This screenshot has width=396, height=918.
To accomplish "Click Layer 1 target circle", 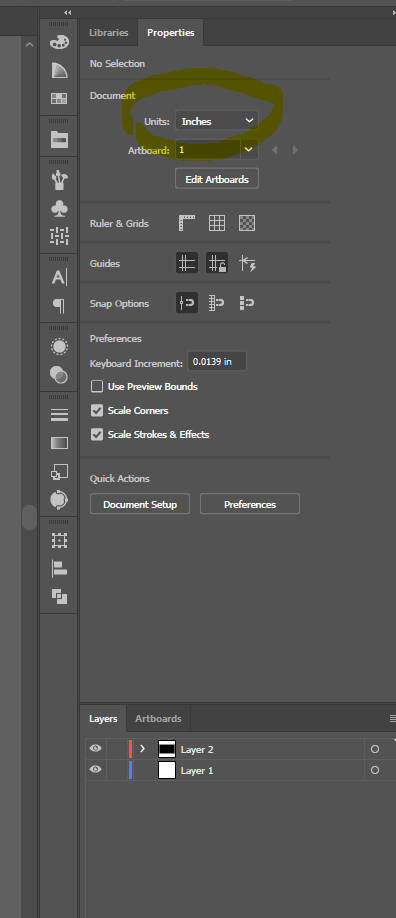I will coord(375,770).
